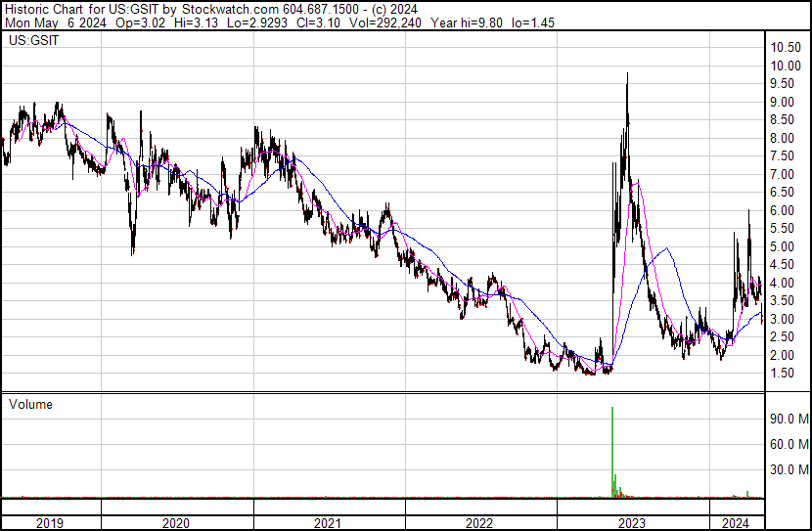Click the 4.00 price axis label
The height and width of the screenshot is (531, 812).
click(x=782, y=283)
